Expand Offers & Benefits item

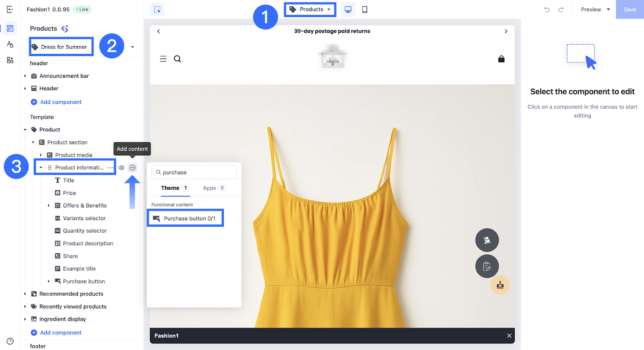49,206
